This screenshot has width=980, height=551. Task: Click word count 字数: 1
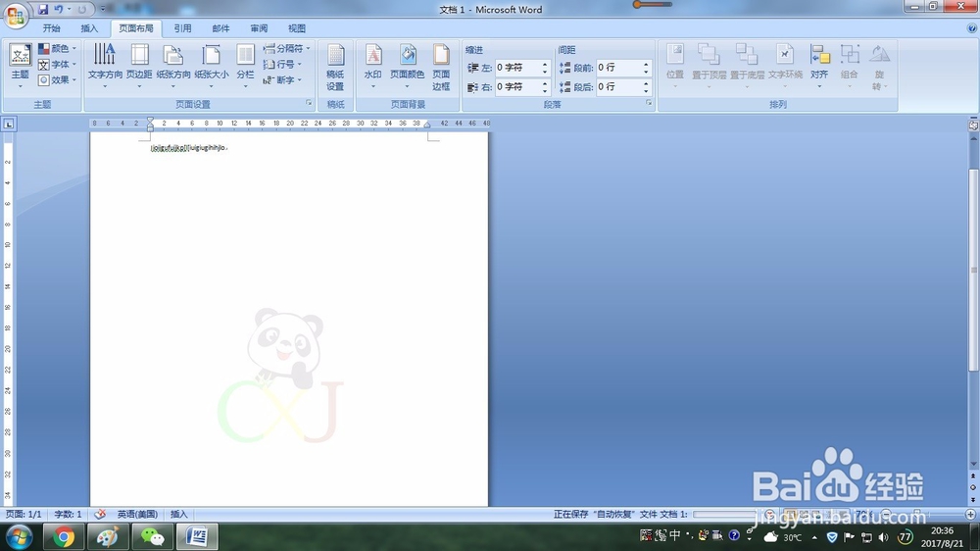[68, 514]
